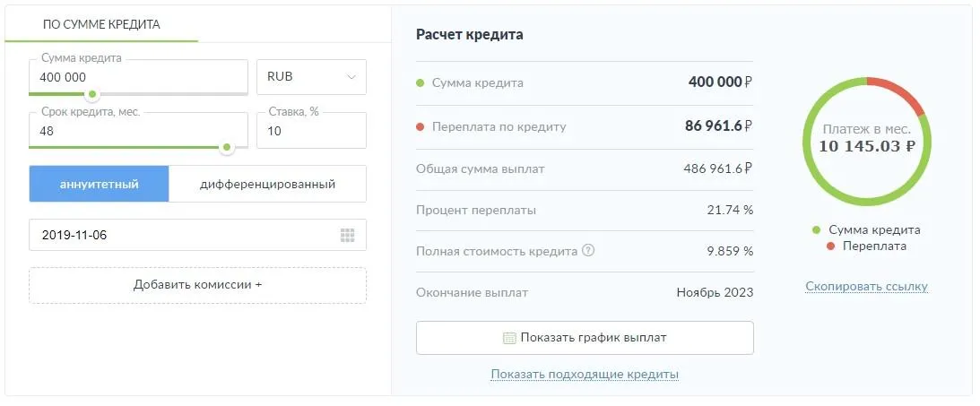Click Скопировать ссылку link
This screenshot has width=980, height=406.
pyautogui.click(x=866, y=287)
